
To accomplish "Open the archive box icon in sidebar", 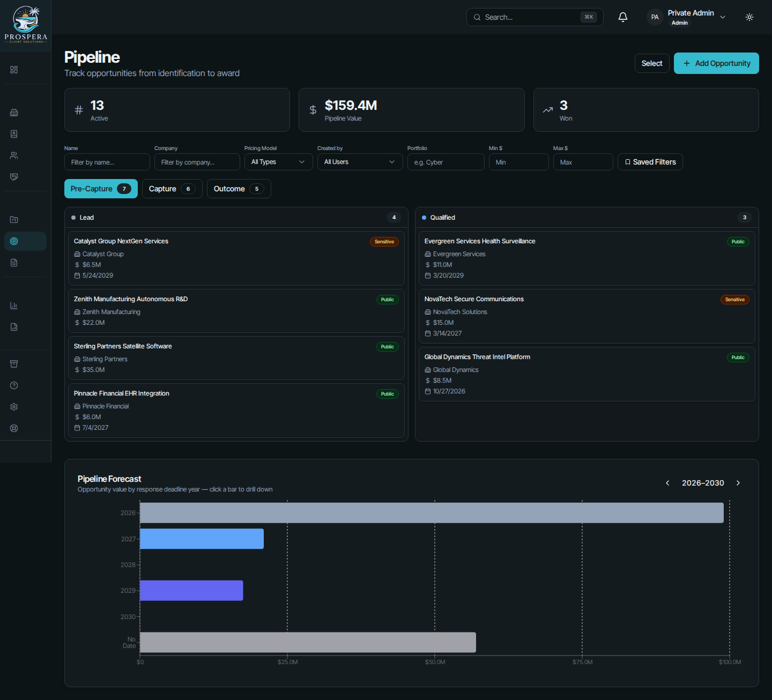I will [14, 364].
